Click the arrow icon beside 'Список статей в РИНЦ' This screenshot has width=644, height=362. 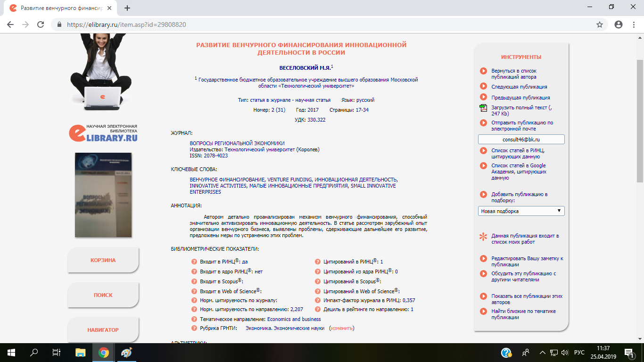click(483, 151)
